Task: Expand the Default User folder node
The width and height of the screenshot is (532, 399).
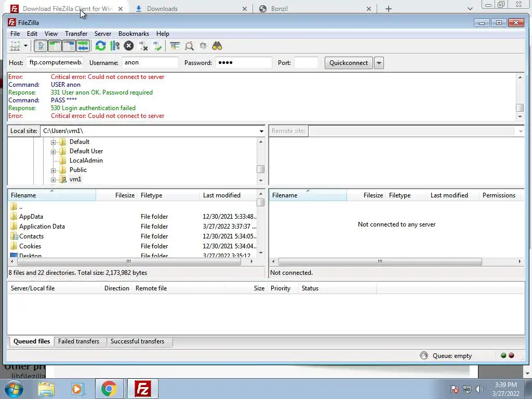Action: coord(54,152)
